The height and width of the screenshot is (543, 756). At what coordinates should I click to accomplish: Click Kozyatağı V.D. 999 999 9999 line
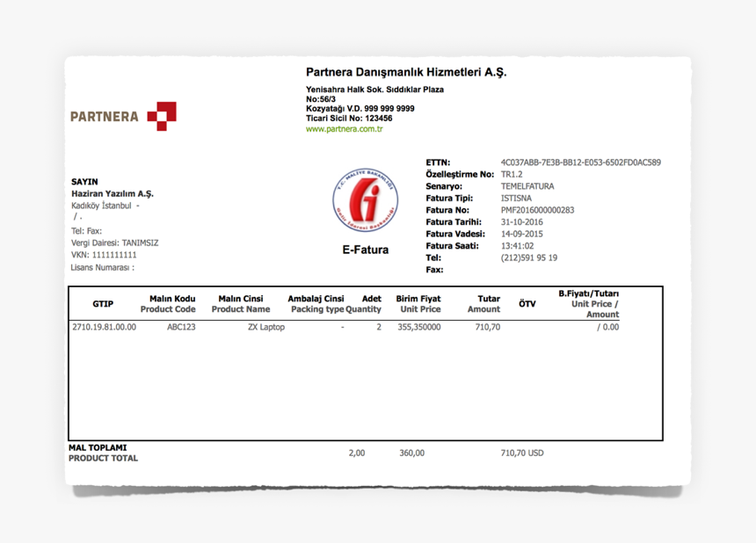[360, 108]
